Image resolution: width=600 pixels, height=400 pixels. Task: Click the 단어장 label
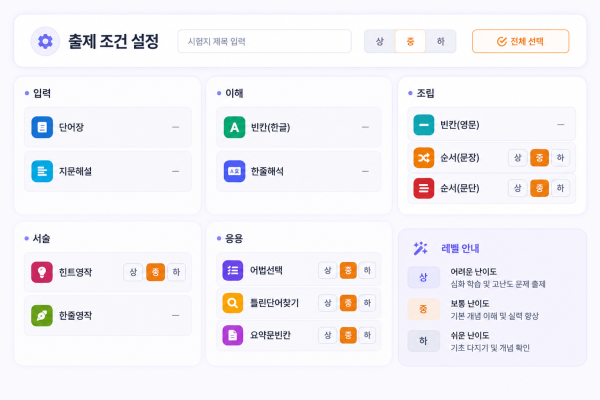pyautogui.click(x=71, y=127)
